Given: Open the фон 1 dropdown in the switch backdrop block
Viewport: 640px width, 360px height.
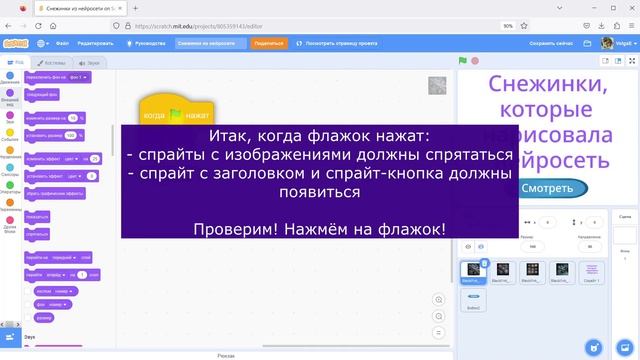Looking at the screenshot, I should tap(78, 77).
